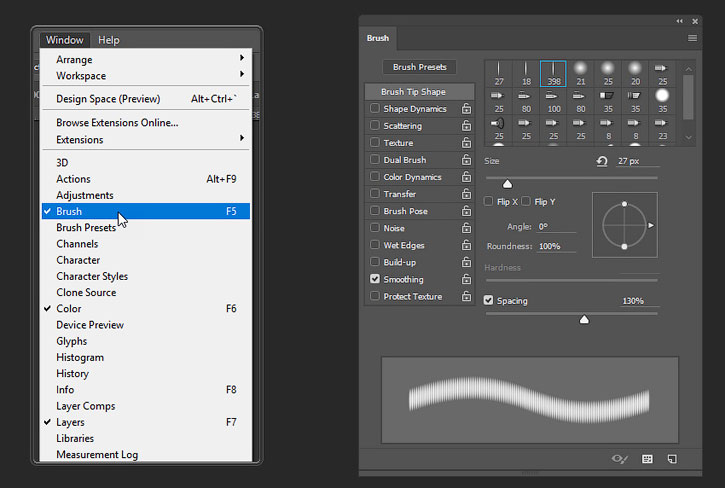Click the Brush Presets button in panel
725x488 pixels.
click(x=420, y=67)
